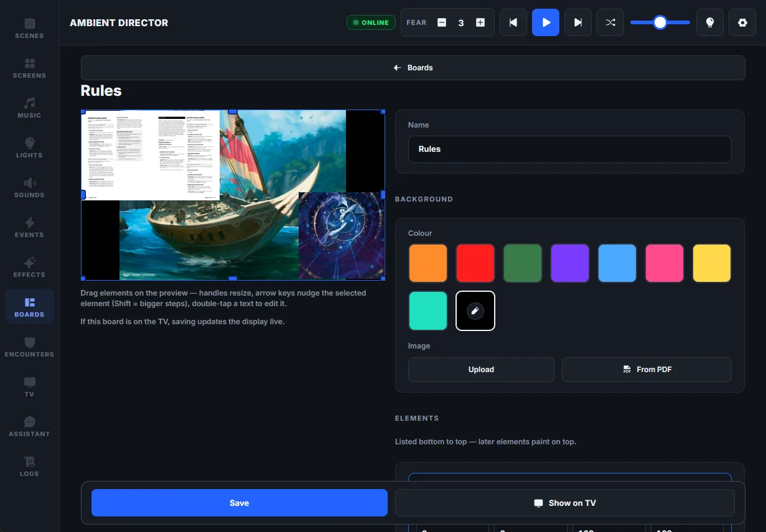Viewport: 766px width, 532px height.
Task: Skip to next track
Action: [578, 22]
